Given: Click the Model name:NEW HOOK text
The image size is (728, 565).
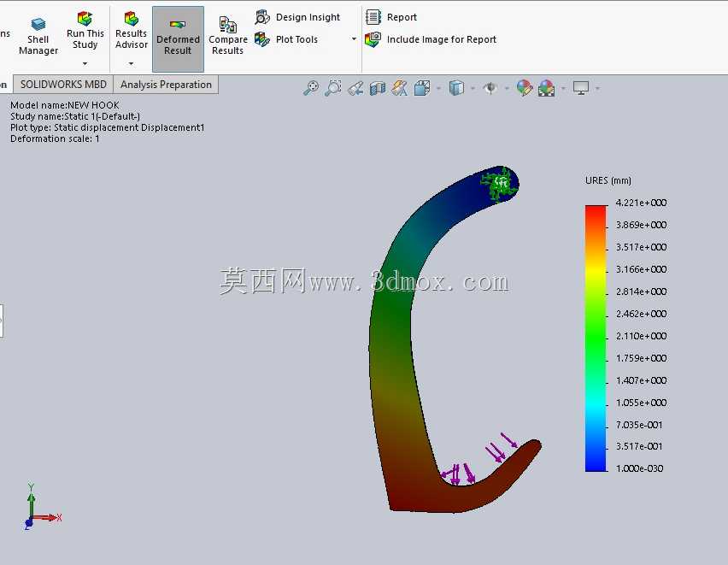Looking at the screenshot, I should click(x=65, y=105).
